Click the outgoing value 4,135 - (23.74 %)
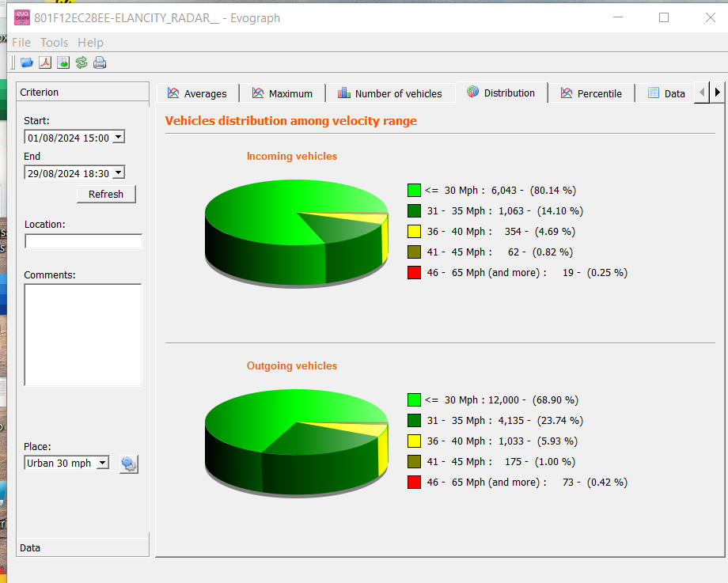 [x=540, y=421]
